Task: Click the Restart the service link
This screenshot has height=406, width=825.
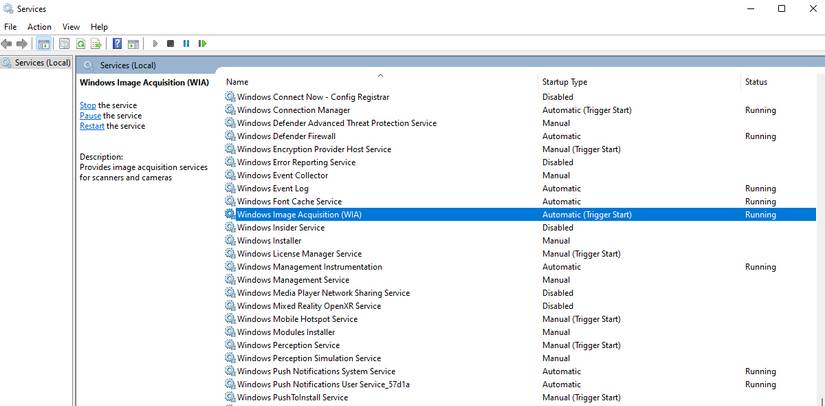Action: click(x=92, y=126)
